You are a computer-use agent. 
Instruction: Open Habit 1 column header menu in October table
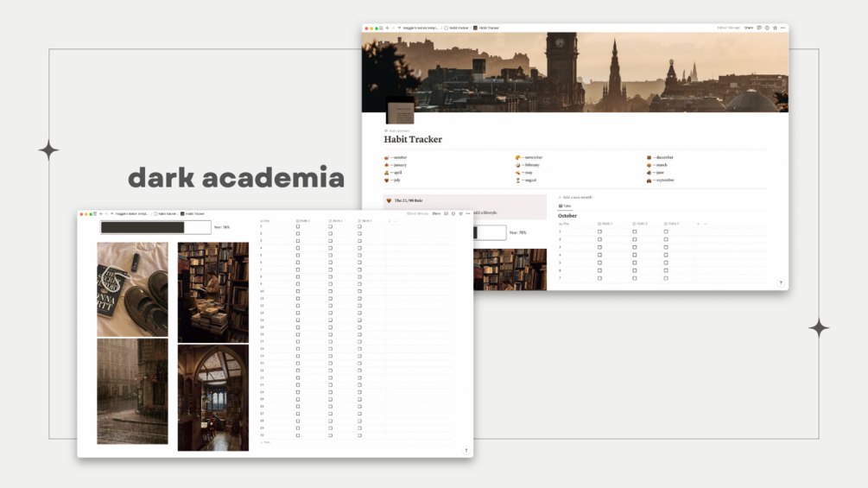605,224
